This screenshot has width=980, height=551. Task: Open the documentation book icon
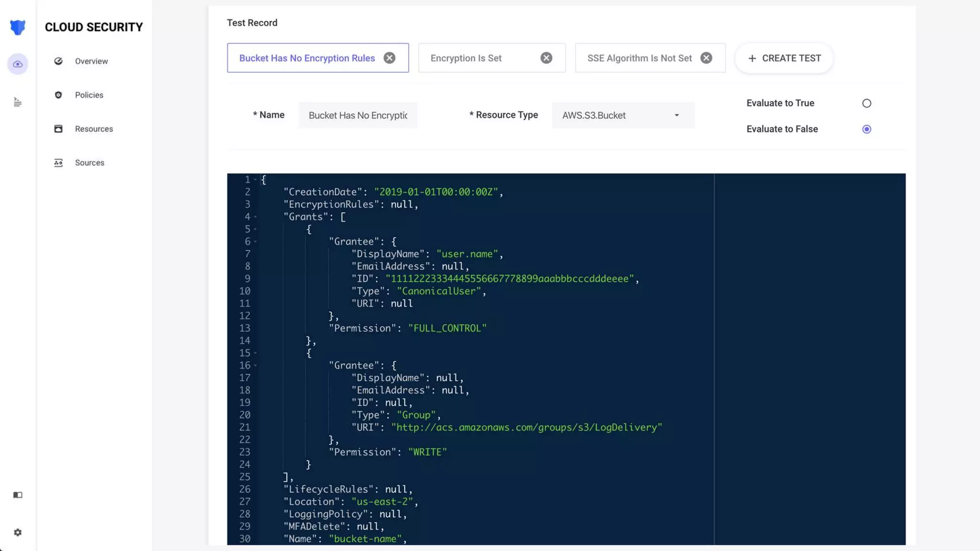point(18,495)
